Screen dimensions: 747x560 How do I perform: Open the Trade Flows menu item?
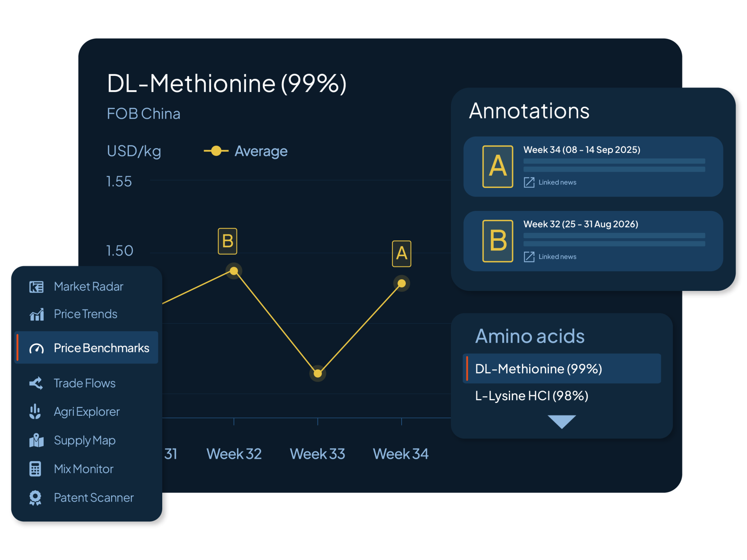point(84,383)
